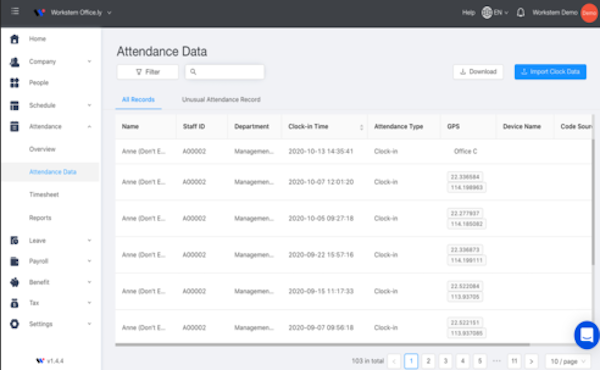600x370 pixels.
Task: Select current page 1 button
Action: click(x=411, y=361)
